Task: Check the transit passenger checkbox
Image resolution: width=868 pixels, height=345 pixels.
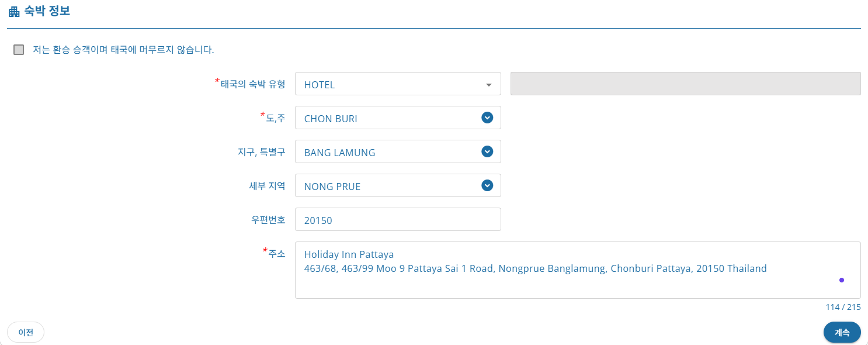Action: (19, 50)
